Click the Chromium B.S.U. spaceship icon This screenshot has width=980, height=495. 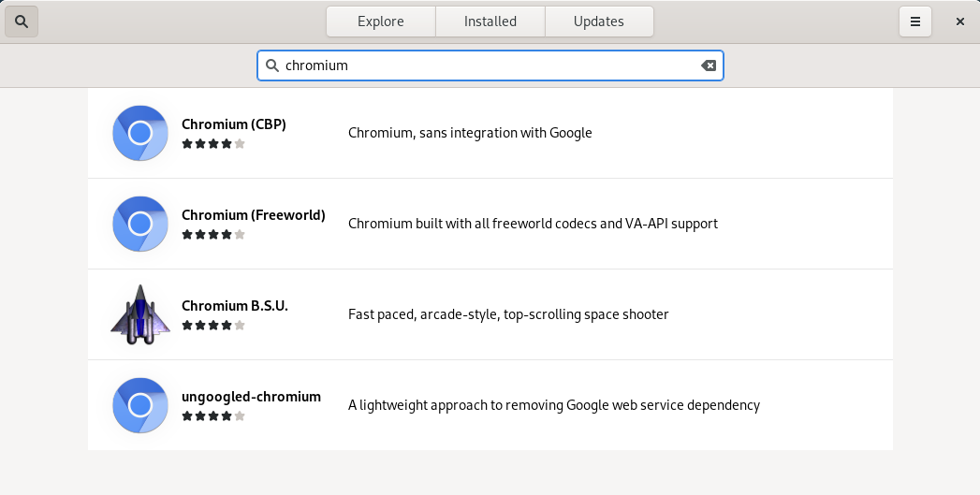point(140,314)
